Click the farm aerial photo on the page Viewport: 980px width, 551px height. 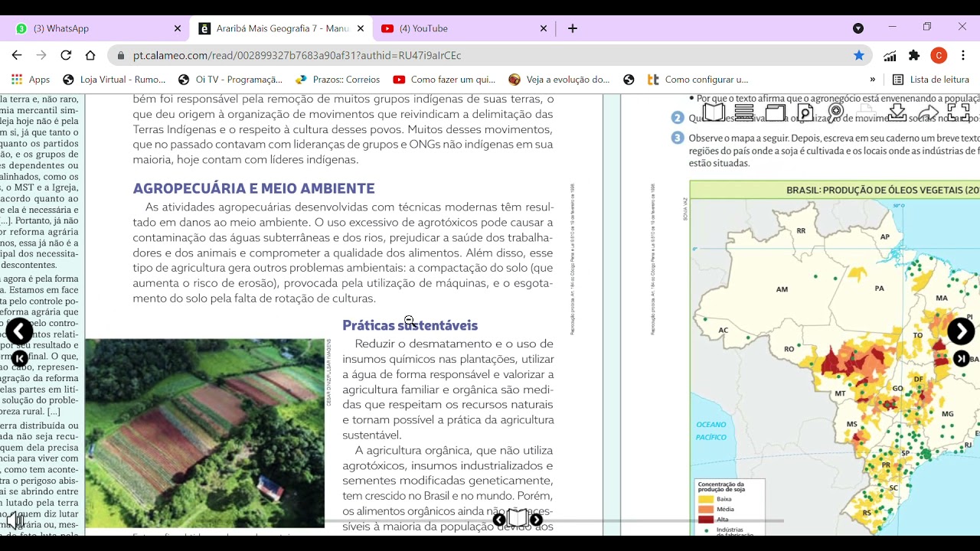coord(204,433)
